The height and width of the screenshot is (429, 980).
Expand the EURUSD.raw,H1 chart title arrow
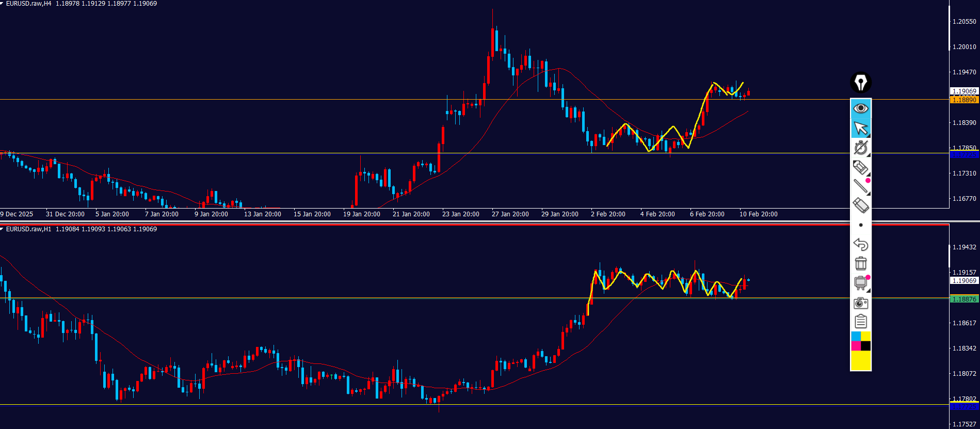[x=2, y=229]
